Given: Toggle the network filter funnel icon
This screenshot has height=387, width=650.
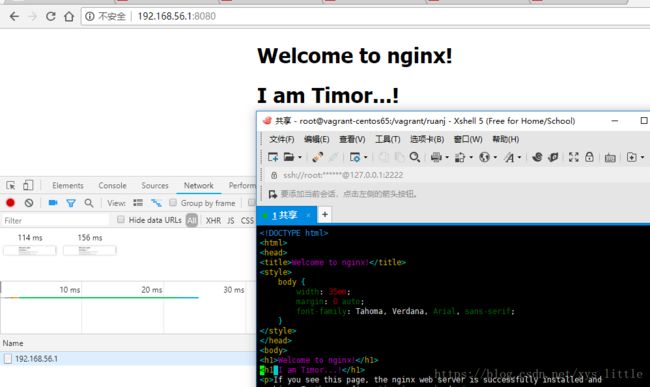Looking at the screenshot, I should click(71, 203).
